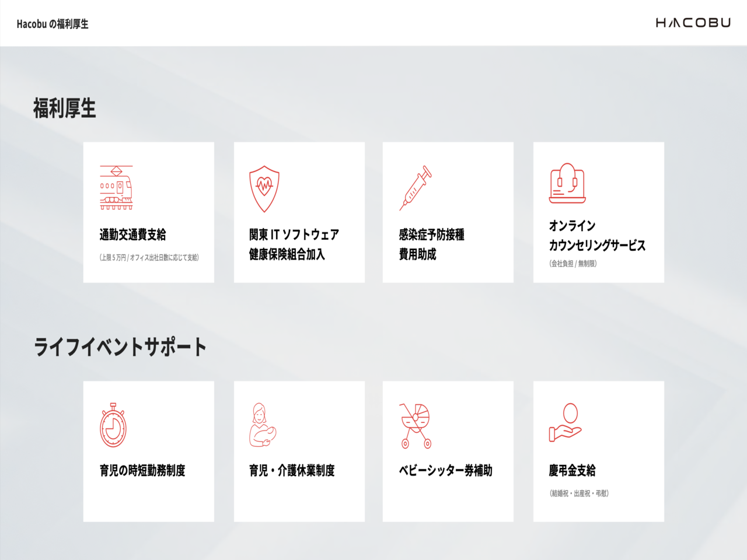Screen dimensions: 747x560
Task: Click the 慶弔金支給 label
Action: (x=572, y=470)
